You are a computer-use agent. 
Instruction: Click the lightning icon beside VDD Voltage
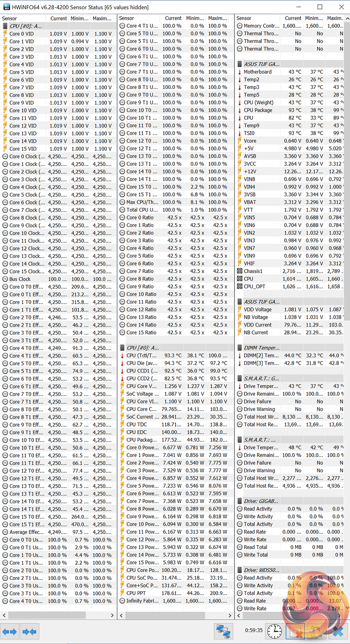(240, 309)
